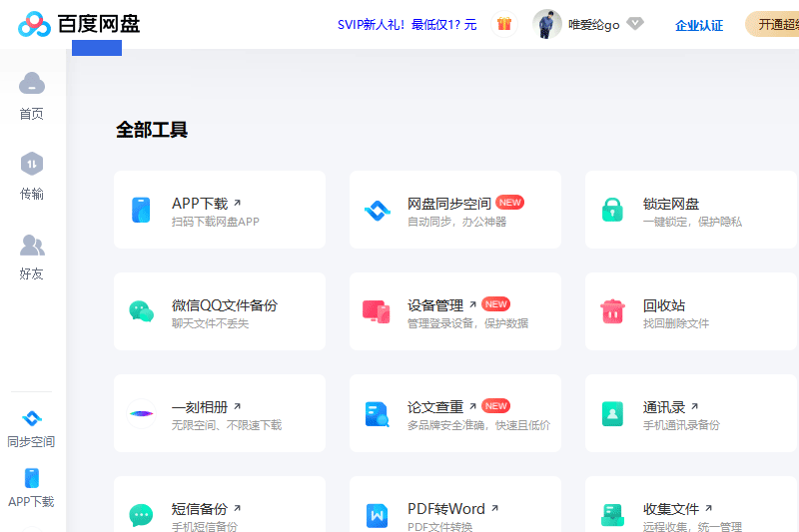Viewport: 799px width, 532px height.
Task: Click description 找回删除文件
Action: click(x=676, y=323)
